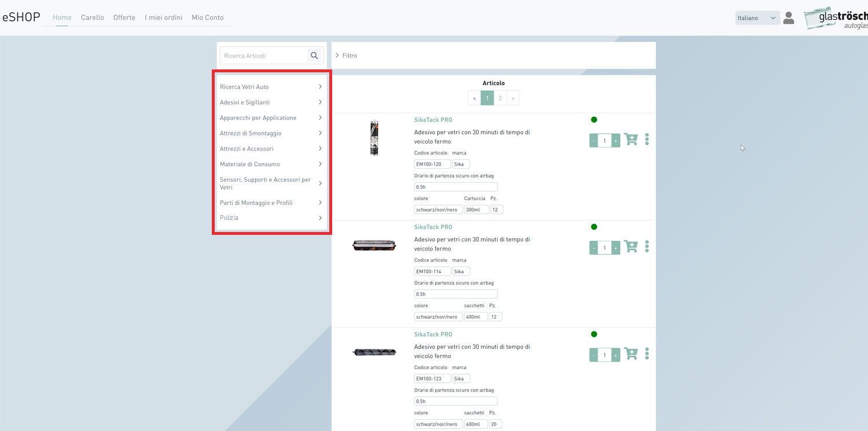Open cartridge product image for EM100-120
The image size is (868, 431).
tap(374, 138)
